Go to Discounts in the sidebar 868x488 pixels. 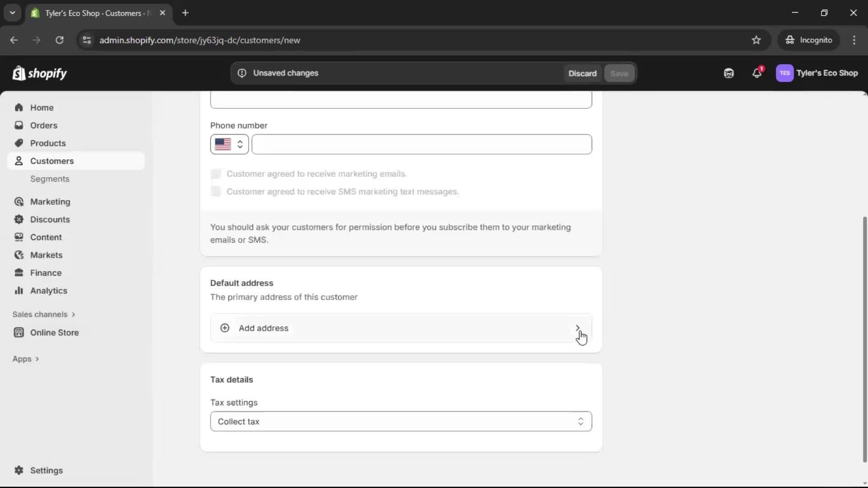pos(50,219)
